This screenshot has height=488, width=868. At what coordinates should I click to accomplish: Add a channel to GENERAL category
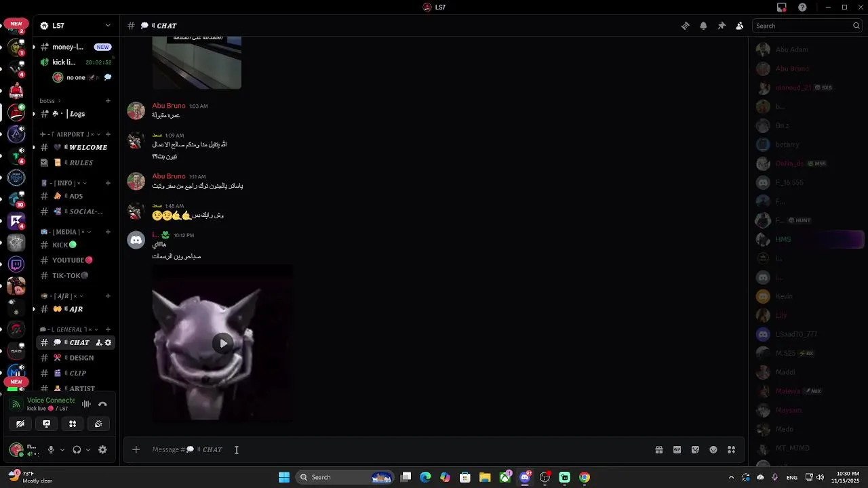point(108,329)
